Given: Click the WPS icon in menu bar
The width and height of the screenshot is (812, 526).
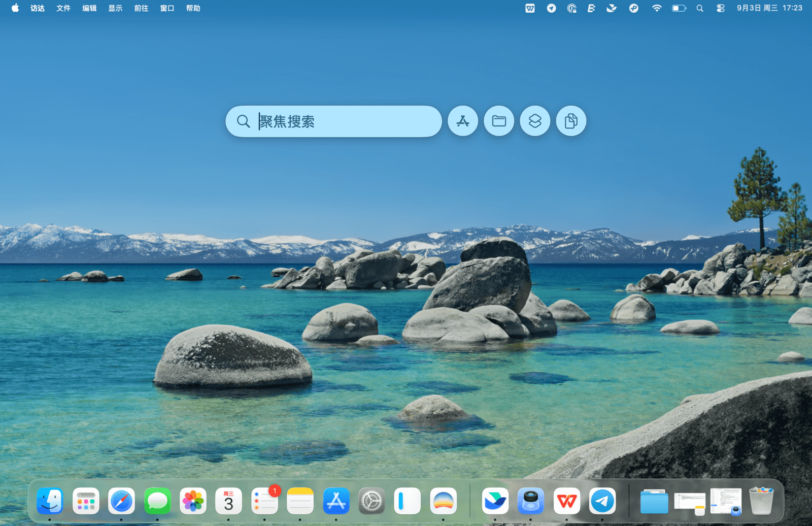Looking at the screenshot, I should point(530,8).
